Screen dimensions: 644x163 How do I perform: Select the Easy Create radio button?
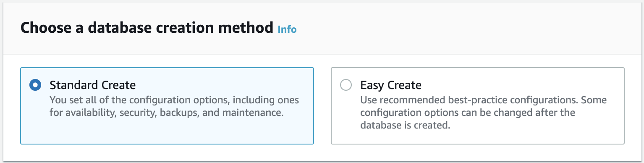pyautogui.click(x=346, y=85)
